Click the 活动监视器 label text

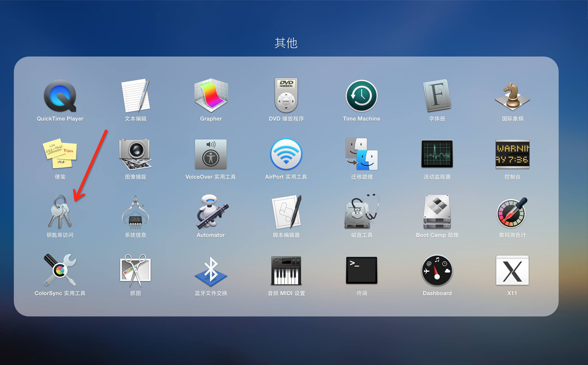click(437, 177)
